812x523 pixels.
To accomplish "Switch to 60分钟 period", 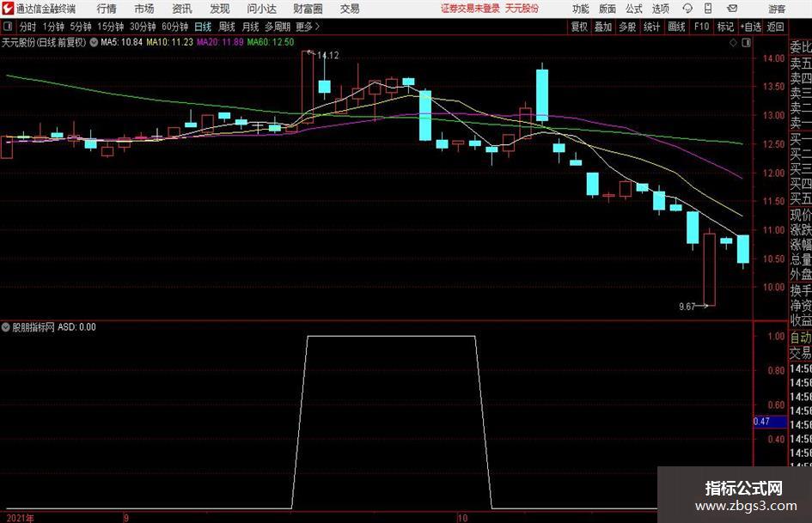I will click(x=174, y=27).
